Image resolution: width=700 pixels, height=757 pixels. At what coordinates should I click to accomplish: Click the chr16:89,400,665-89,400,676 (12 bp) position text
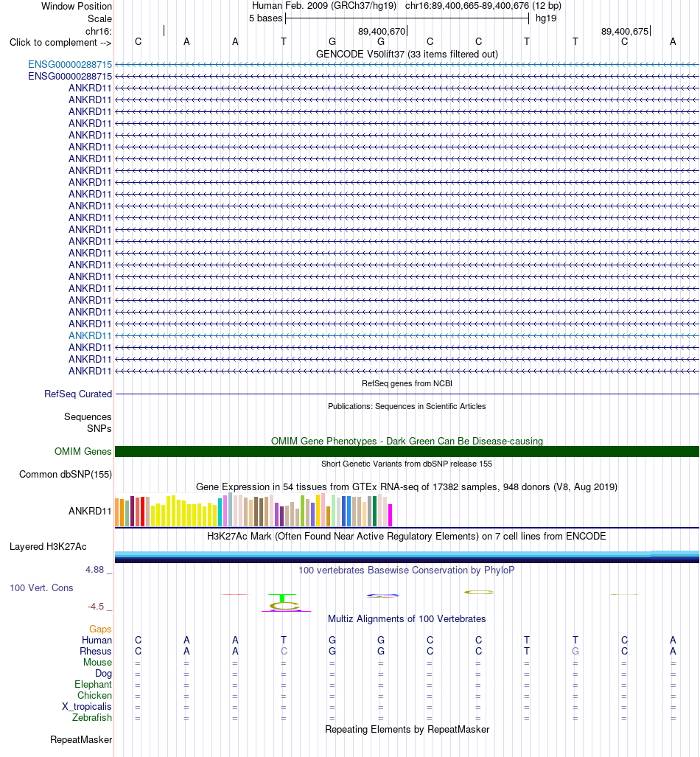tap(483, 6)
